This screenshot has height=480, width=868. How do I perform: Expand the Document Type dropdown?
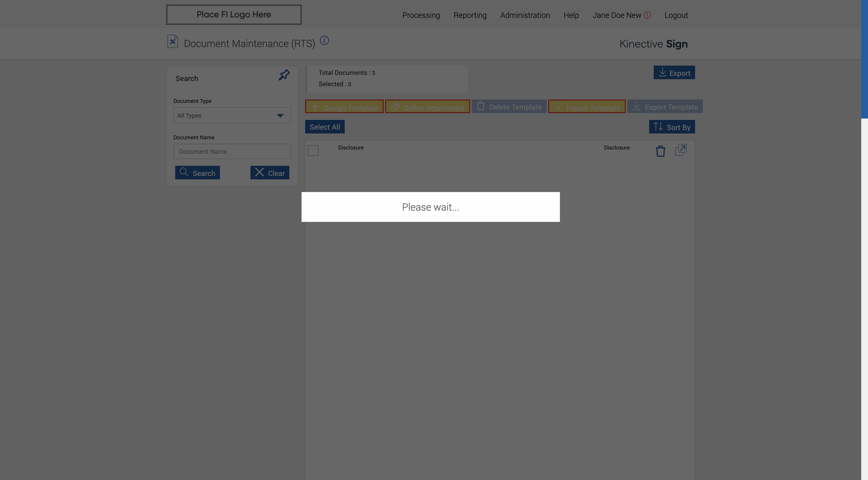point(232,116)
